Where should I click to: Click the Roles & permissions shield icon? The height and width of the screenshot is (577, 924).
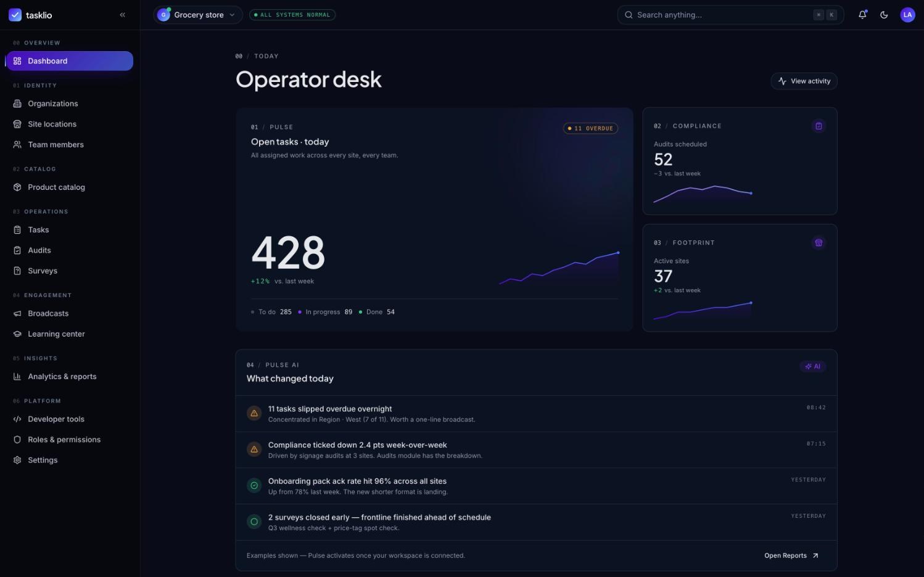17,440
